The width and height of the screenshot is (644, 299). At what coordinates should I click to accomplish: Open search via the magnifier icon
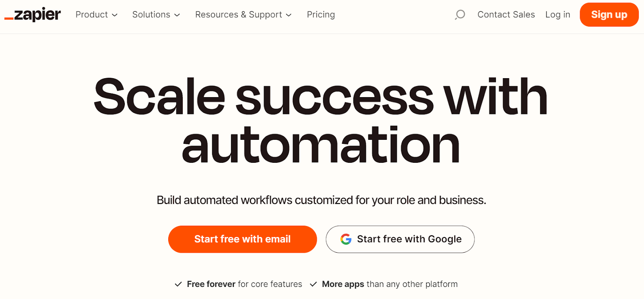[x=460, y=15]
